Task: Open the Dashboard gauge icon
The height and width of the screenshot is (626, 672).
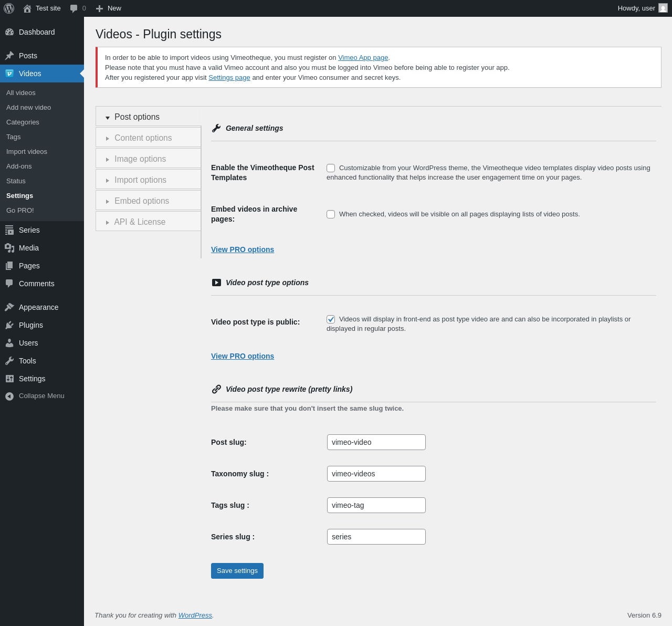Action: pos(9,32)
